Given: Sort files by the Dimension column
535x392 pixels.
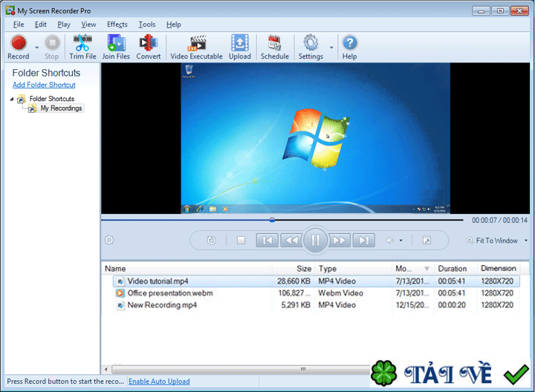Looking at the screenshot, I should 499,269.
